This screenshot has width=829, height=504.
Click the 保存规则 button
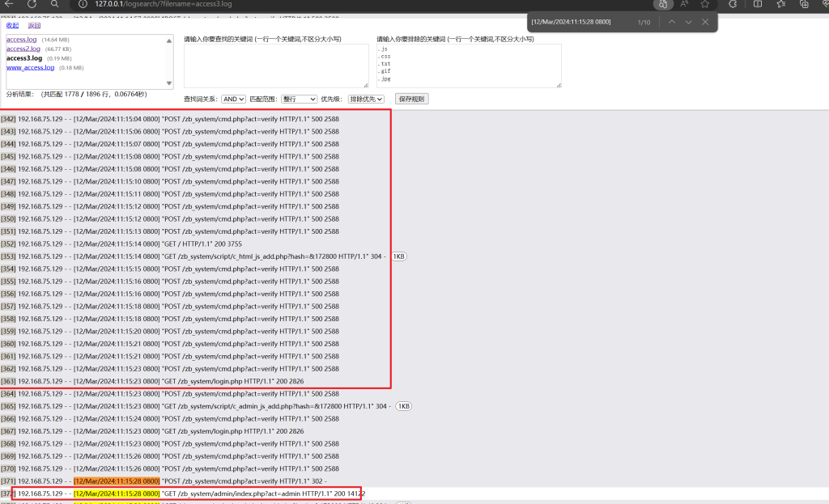[x=410, y=99]
